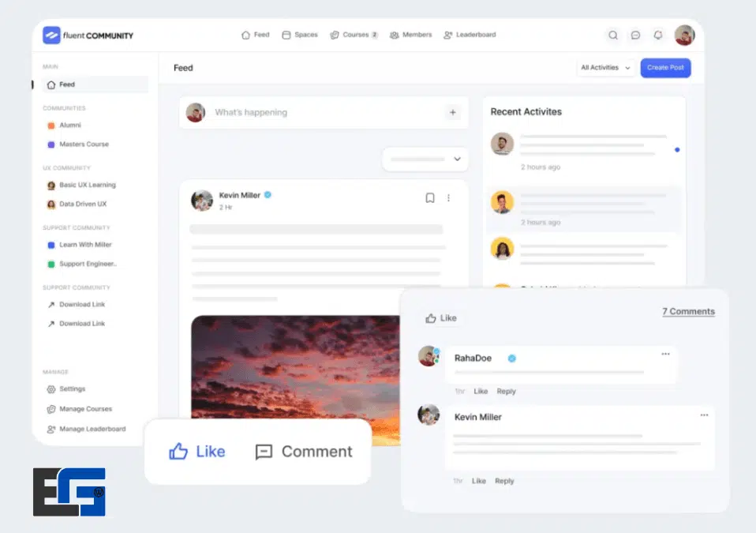Click plus icon in What's happening box
The width and height of the screenshot is (756, 533).
click(453, 113)
